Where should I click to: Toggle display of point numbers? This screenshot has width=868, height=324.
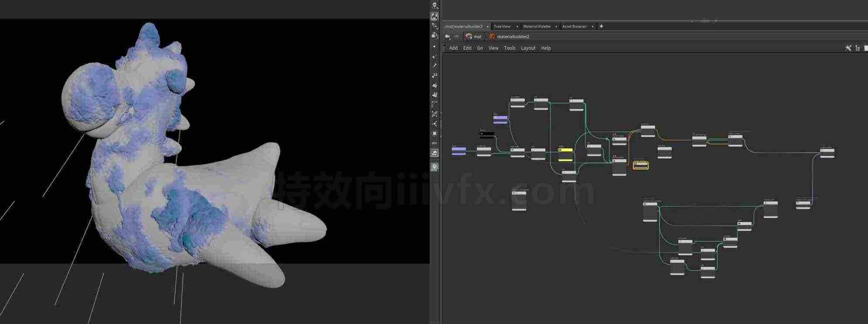[x=434, y=75]
